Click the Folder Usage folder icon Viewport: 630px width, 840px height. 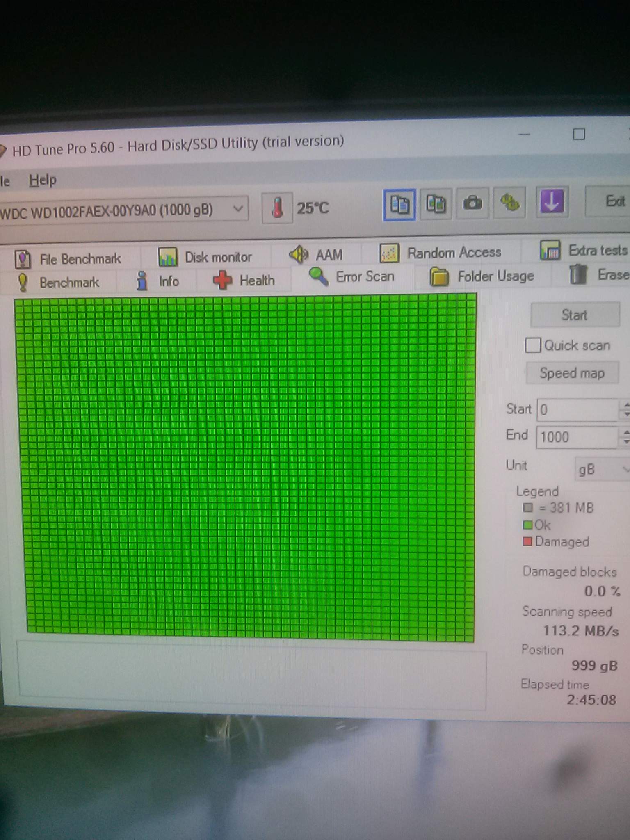click(439, 276)
